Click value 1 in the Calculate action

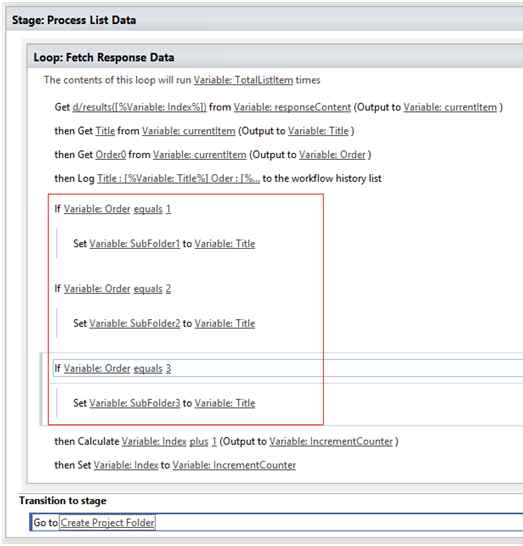(x=214, y=442)
